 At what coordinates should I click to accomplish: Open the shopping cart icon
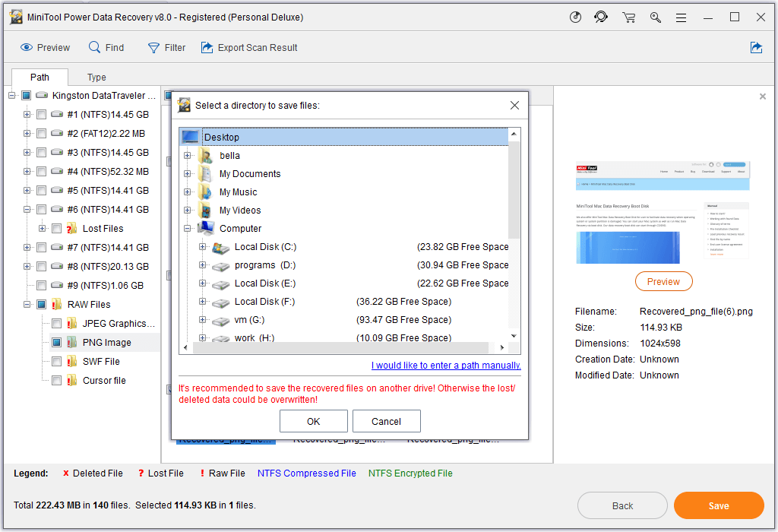[628, 18]
